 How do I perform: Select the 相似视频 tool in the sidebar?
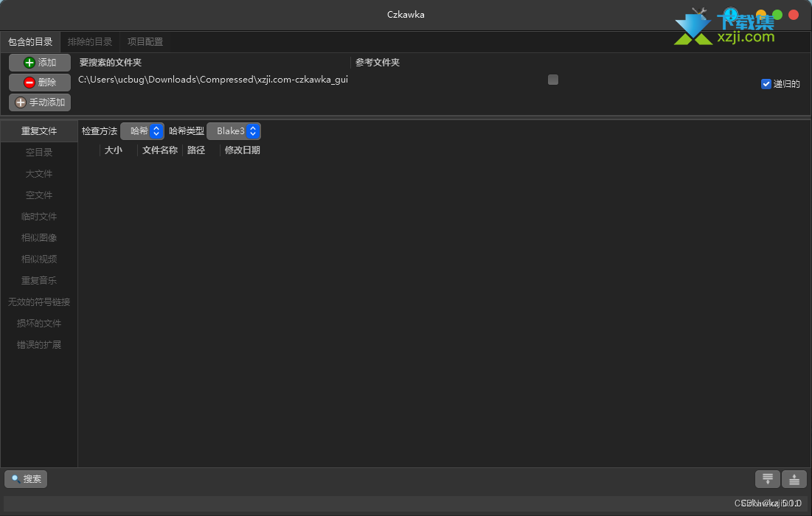tap(39, 259)
